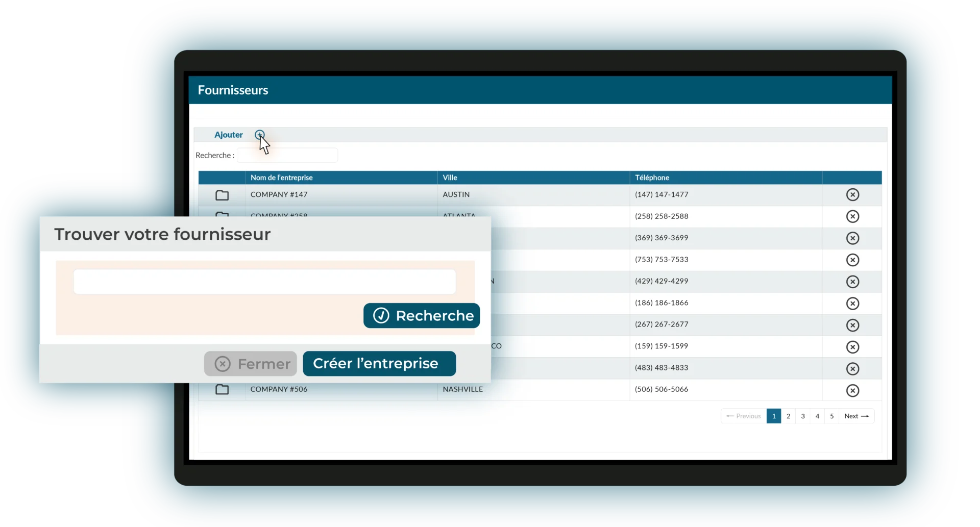Click the supplier search text box in dialog
Viewport: 980px width, 527px height.
264,282
